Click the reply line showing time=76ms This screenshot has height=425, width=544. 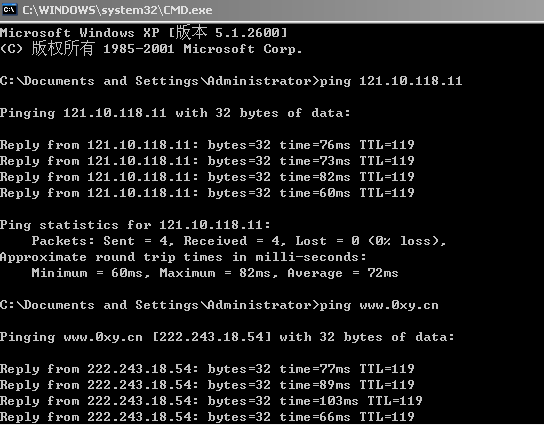pos(207,145)
